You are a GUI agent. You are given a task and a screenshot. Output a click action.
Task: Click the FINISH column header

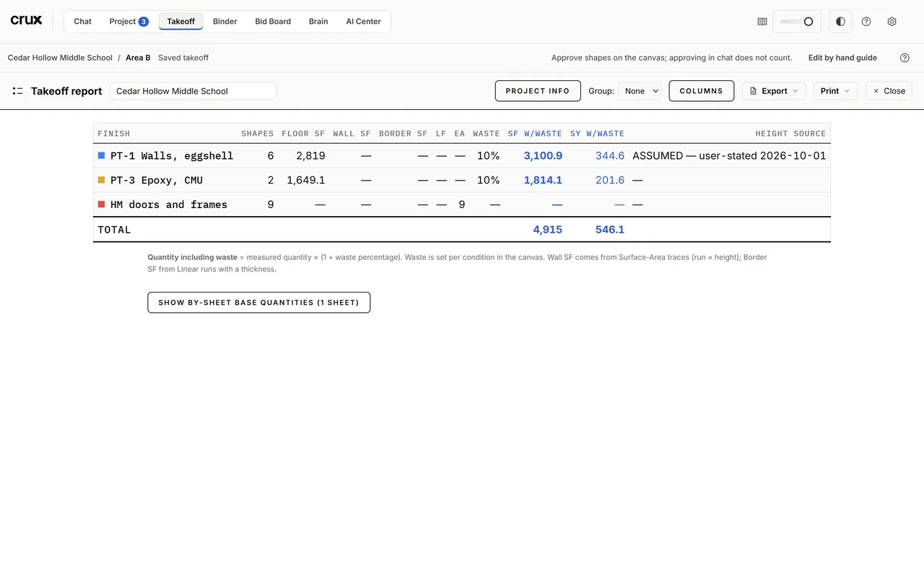point(114,134)
